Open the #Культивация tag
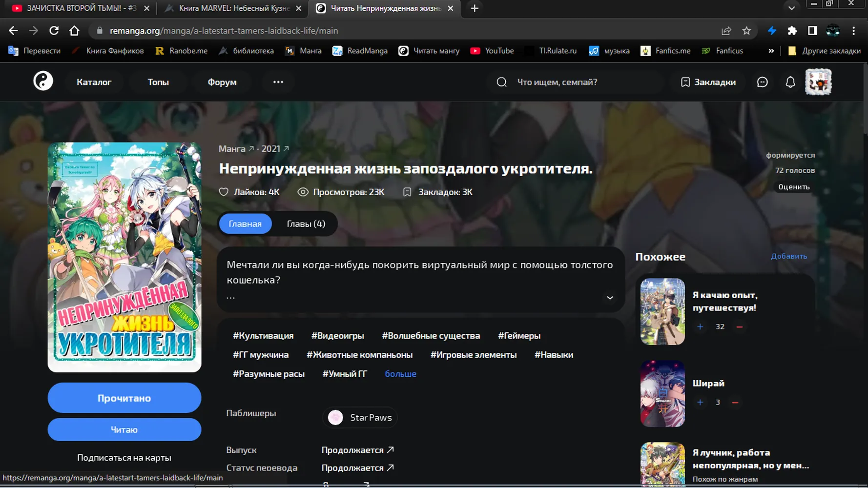 click(263, 336)
